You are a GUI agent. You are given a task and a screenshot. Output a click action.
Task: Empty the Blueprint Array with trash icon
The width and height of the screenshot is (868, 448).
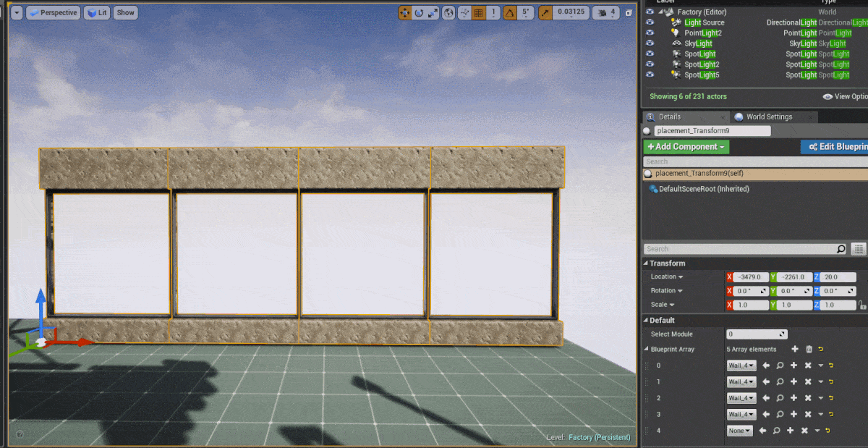coord(809,350)
